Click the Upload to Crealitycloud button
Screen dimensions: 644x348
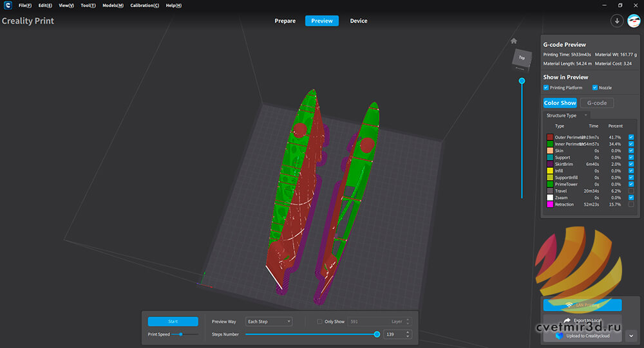point(582,336)
